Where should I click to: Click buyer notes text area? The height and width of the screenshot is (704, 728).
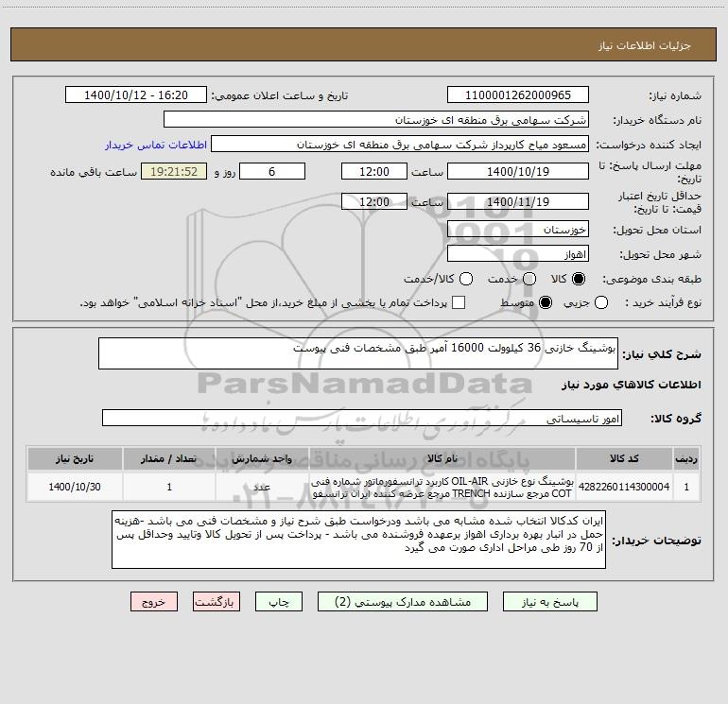[358, 540]
